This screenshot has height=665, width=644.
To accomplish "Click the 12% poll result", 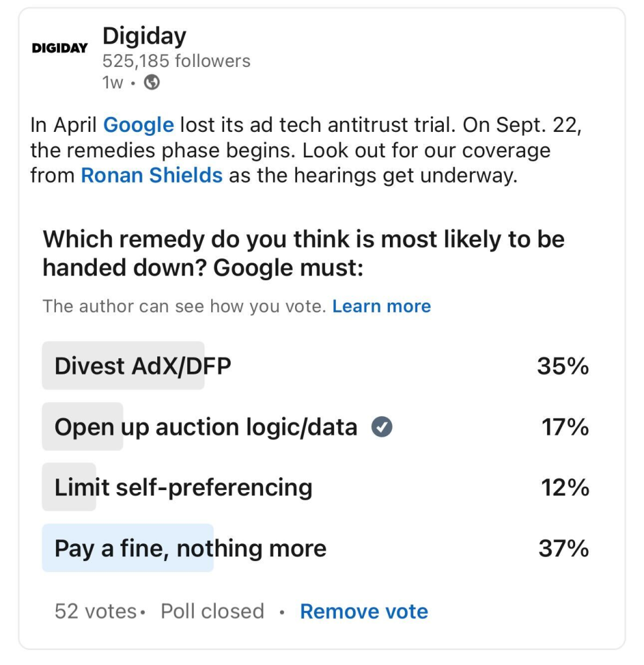I will pos(565,488).
